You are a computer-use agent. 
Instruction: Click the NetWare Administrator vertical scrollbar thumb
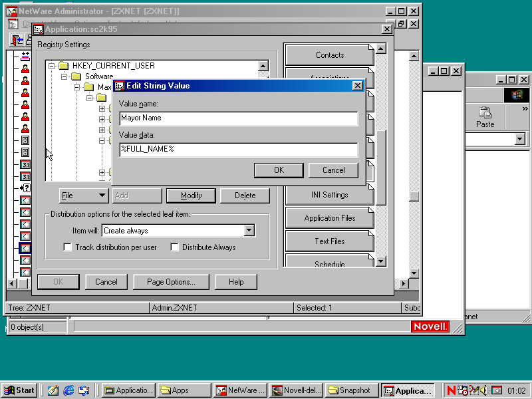tap(414, 196)
